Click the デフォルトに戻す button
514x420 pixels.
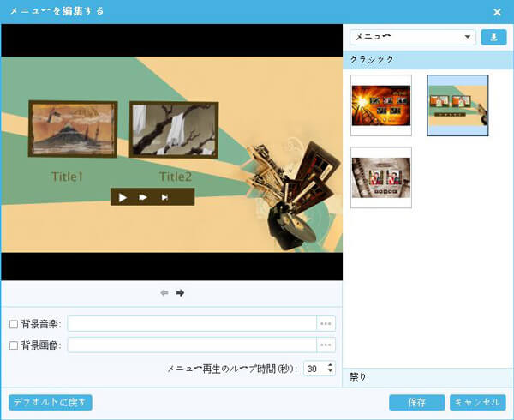click(x=51, y=402)
